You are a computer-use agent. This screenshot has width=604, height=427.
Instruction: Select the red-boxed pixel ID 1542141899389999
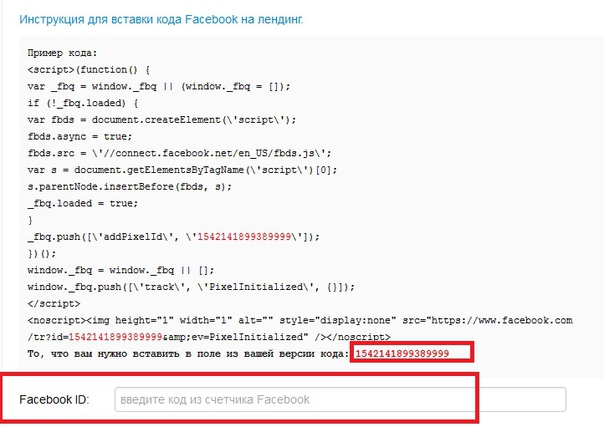point(402,353)
